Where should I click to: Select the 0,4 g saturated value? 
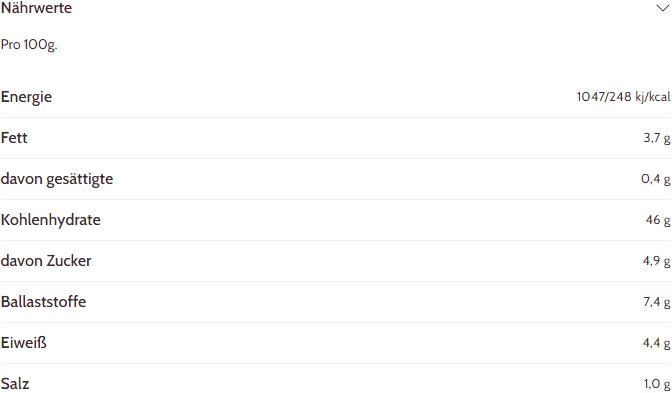point(656,179)
